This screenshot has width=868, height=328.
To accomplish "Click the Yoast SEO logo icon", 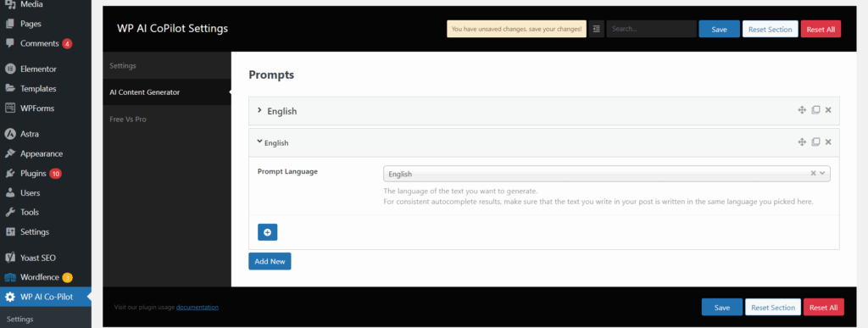I will pos(10,258).
